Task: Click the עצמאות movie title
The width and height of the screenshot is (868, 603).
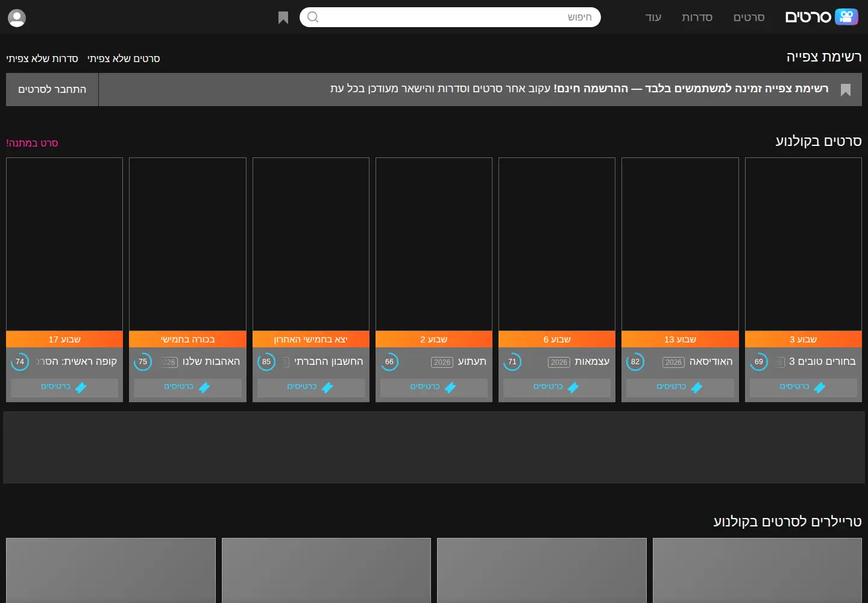Action: (x=592, y=361)
